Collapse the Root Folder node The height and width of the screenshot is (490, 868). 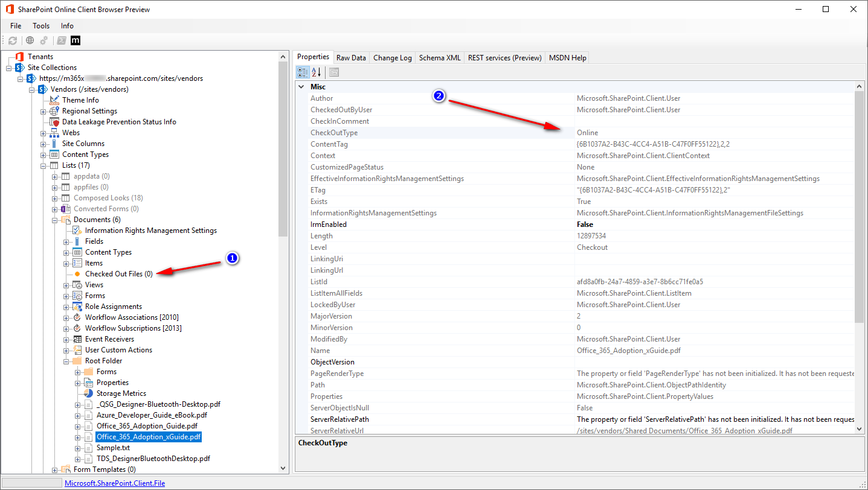click(66, 361)
